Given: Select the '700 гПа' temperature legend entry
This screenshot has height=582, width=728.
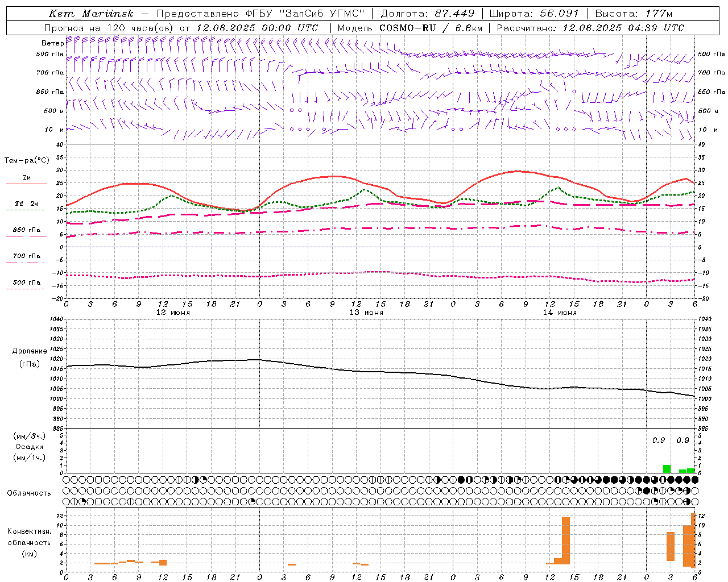Looking at the screenshot, I should (27, 256).
